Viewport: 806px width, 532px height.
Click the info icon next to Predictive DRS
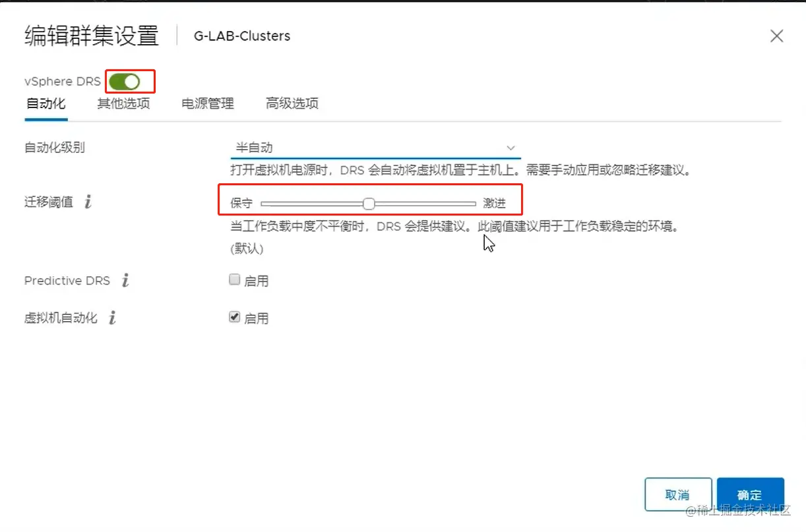pyautogui.click(x=125, y=280)
